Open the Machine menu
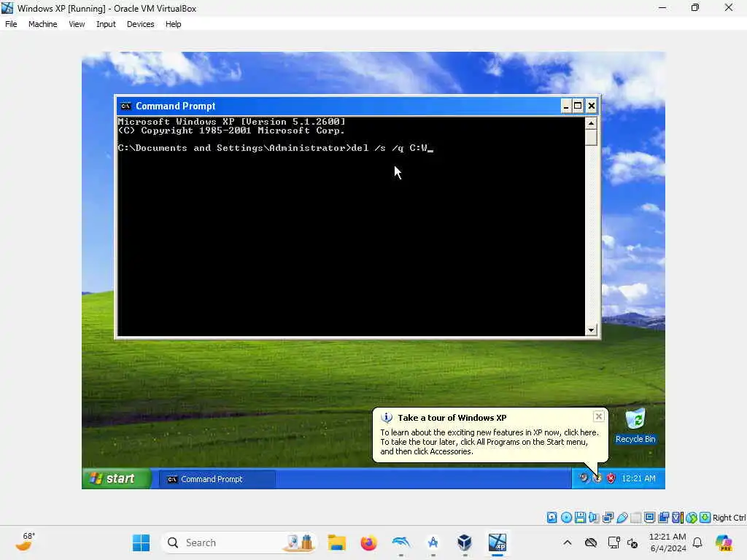747x560 pixels. click(42, 24)
